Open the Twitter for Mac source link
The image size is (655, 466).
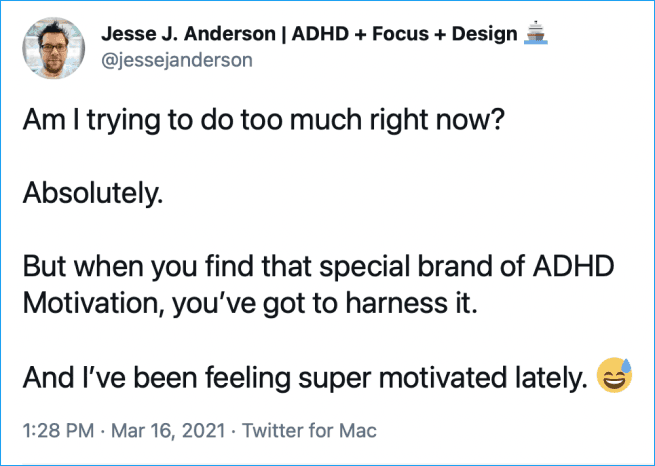(x=310, y=431)
